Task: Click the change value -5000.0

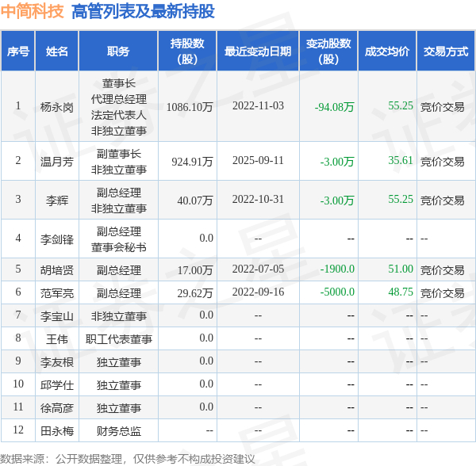Action: (x=337, y=292)
